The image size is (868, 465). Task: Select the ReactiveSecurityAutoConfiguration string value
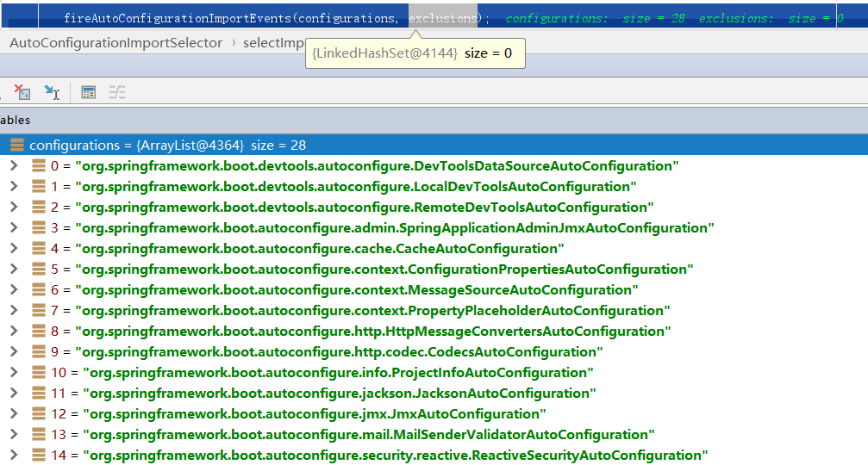pyautogui.click(x=396, y=455)
